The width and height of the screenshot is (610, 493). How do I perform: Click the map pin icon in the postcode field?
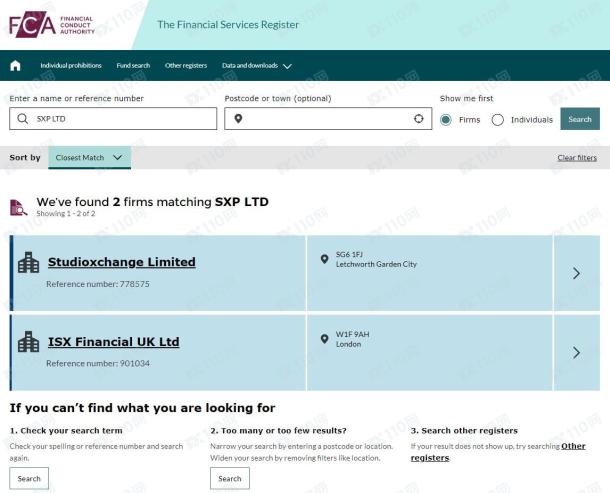coord(238,119)
